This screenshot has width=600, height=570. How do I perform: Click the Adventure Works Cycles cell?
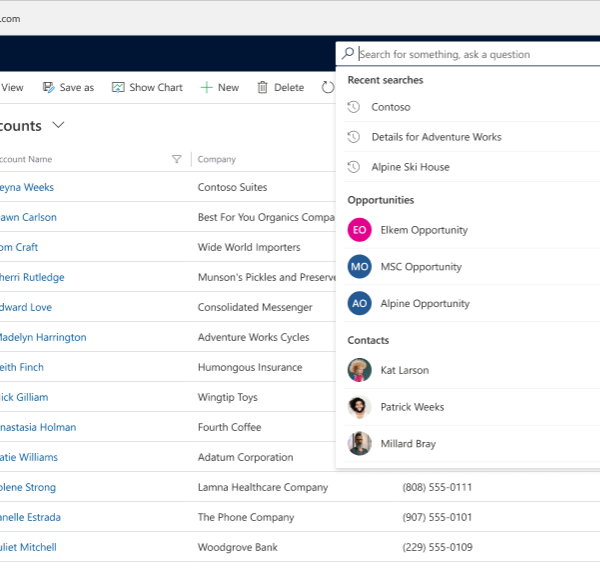coord(253,337)
